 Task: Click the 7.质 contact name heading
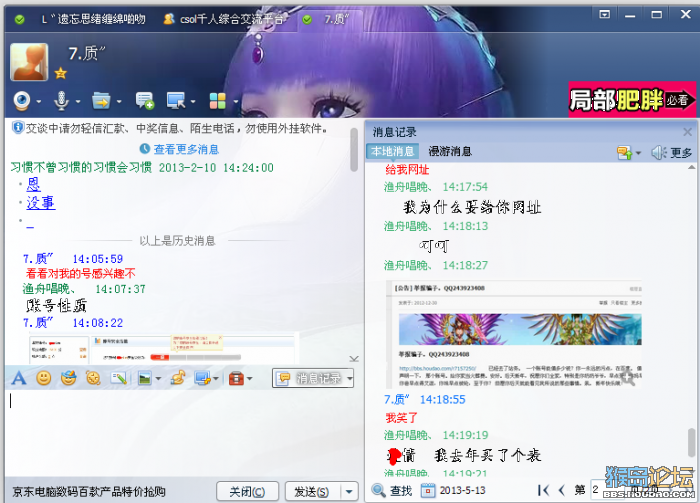coord(87,54)
